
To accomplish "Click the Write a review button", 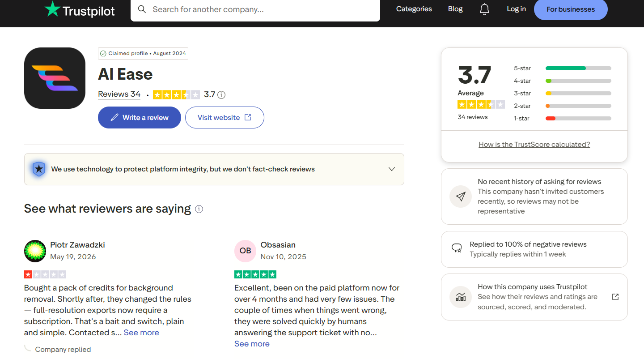I will (x=140, y=118).
